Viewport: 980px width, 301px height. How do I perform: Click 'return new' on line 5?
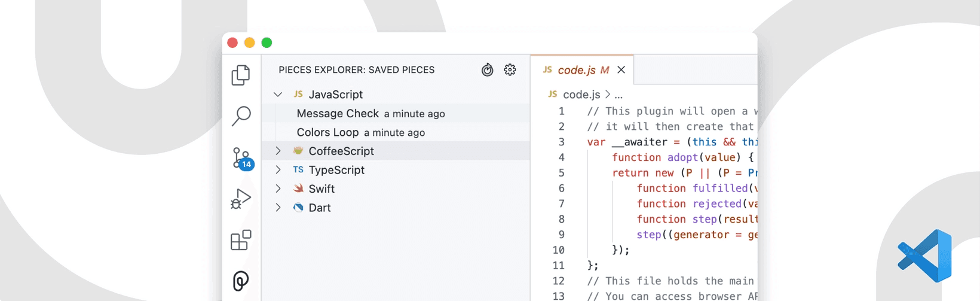pyautogui.click(x=643, y=173)
